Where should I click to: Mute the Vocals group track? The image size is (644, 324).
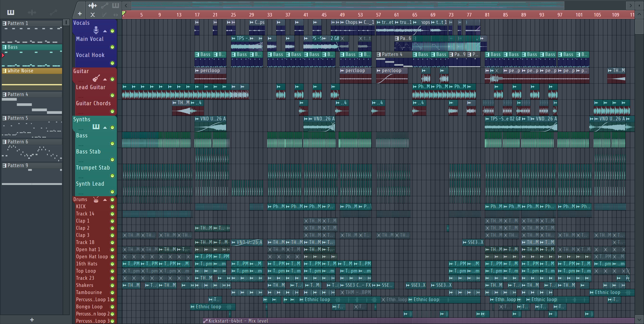pos(112,31)
